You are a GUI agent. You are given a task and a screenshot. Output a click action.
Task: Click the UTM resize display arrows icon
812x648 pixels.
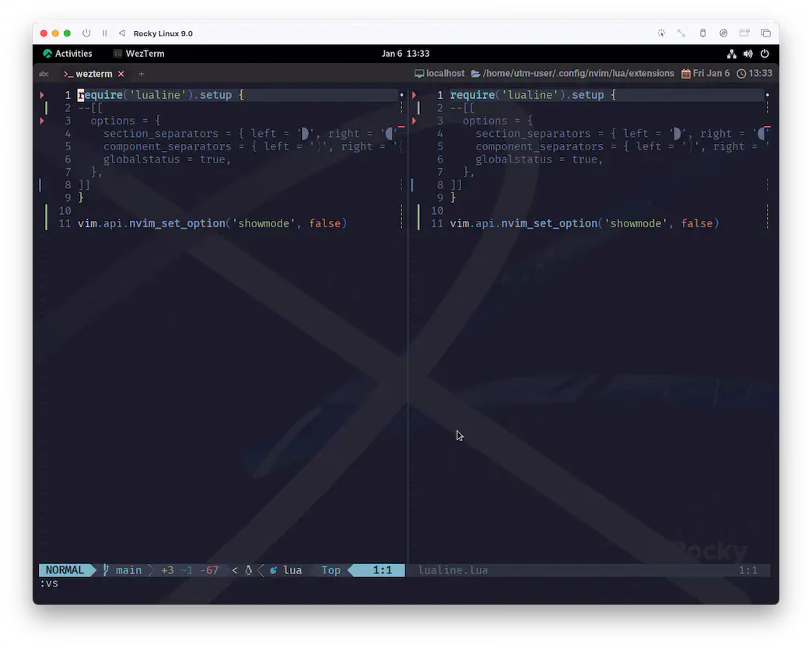(681, 33)
